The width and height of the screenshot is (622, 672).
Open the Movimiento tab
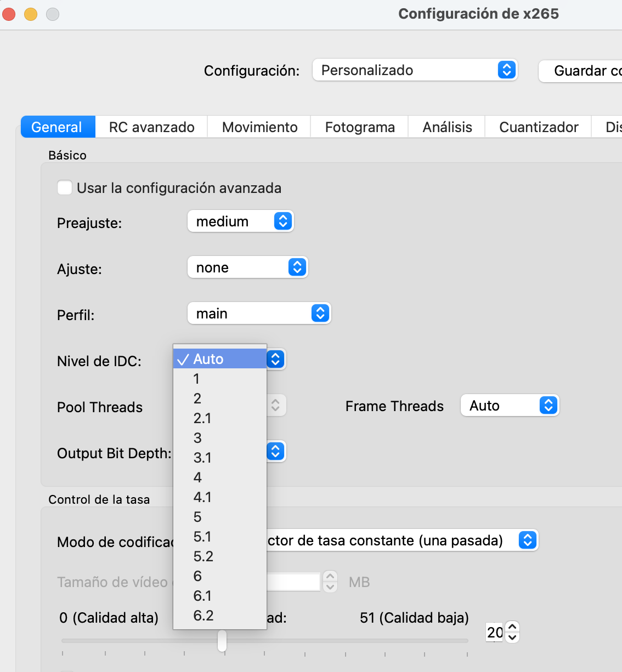pyautogui.click(x=259, y=127)
